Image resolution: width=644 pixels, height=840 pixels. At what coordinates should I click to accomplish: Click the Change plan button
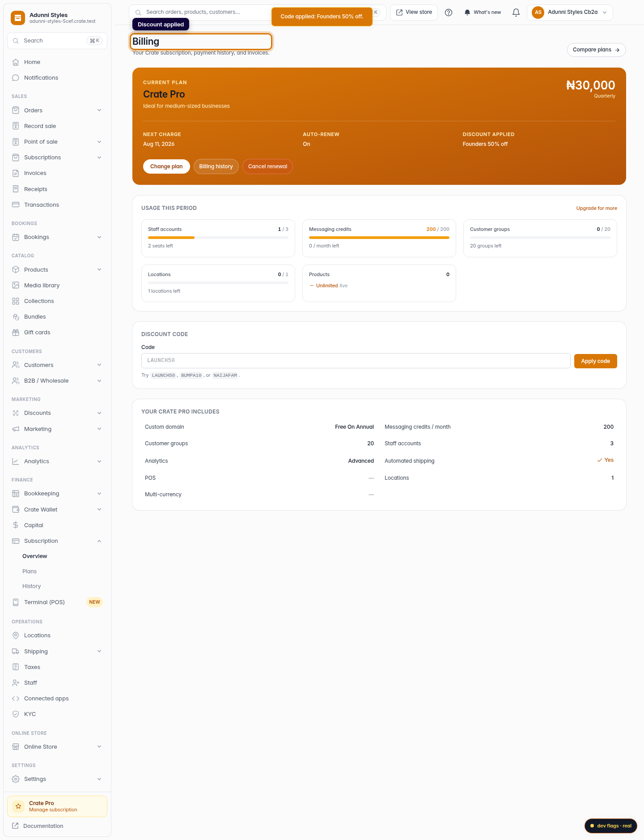click(166, 166)
